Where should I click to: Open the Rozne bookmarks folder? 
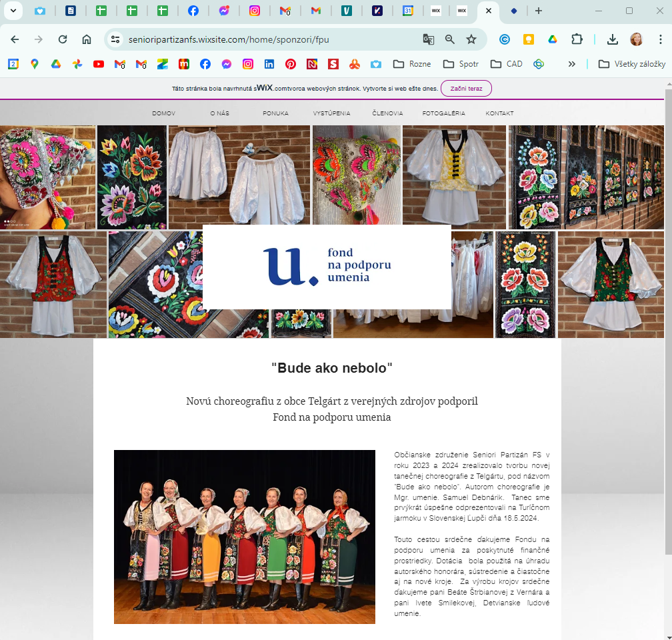(412, 64)
